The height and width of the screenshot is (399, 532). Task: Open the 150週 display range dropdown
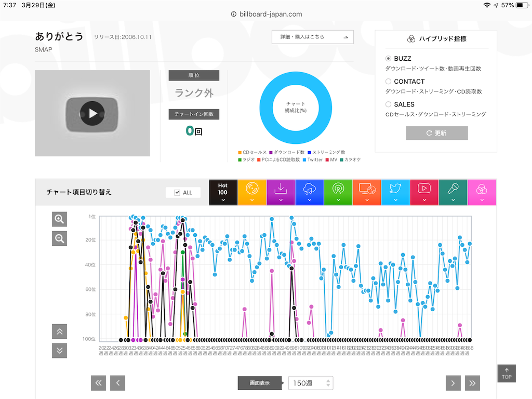311,383
